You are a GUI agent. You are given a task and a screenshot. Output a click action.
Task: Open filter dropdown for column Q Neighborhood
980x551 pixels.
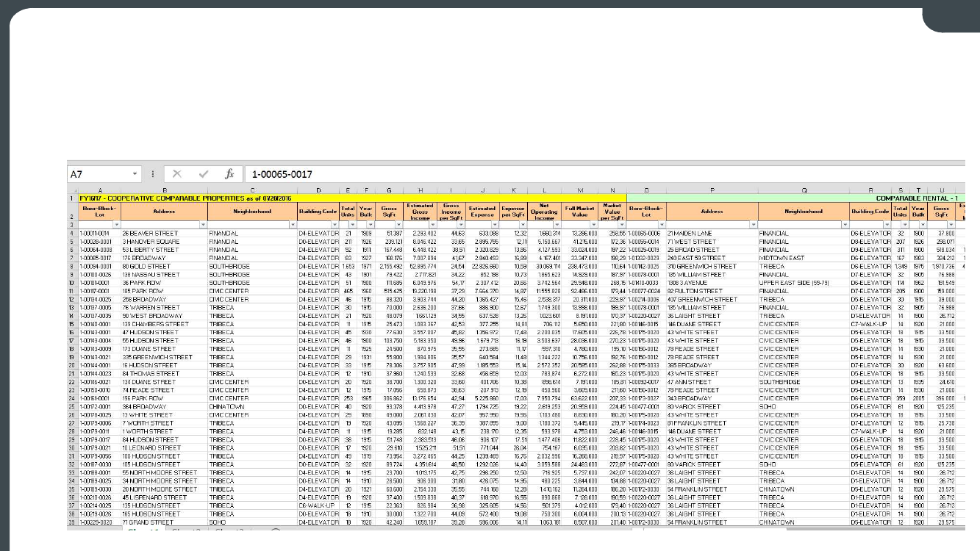click(843, 223)
